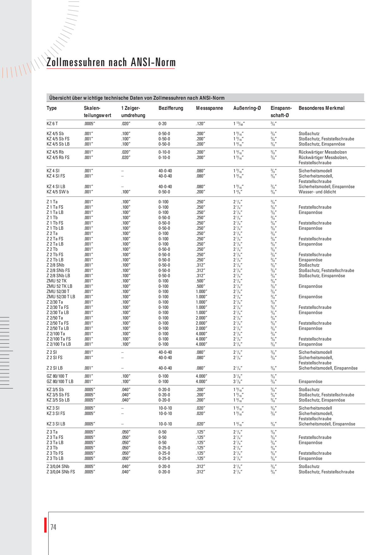Select the 'KZ 3 SI LB' type entry
392x555 pixels.
pyautogui.click(x=56, y=424)
